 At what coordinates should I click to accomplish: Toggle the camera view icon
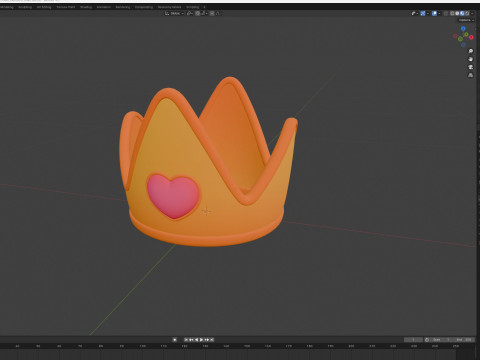[471, 67]
